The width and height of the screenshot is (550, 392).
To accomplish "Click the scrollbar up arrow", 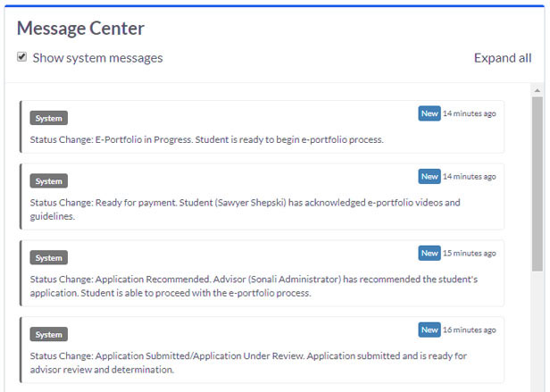I will 537,90.
